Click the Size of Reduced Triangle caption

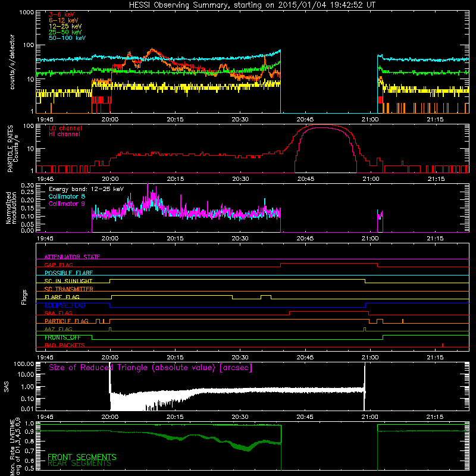(x=151, y=368)
